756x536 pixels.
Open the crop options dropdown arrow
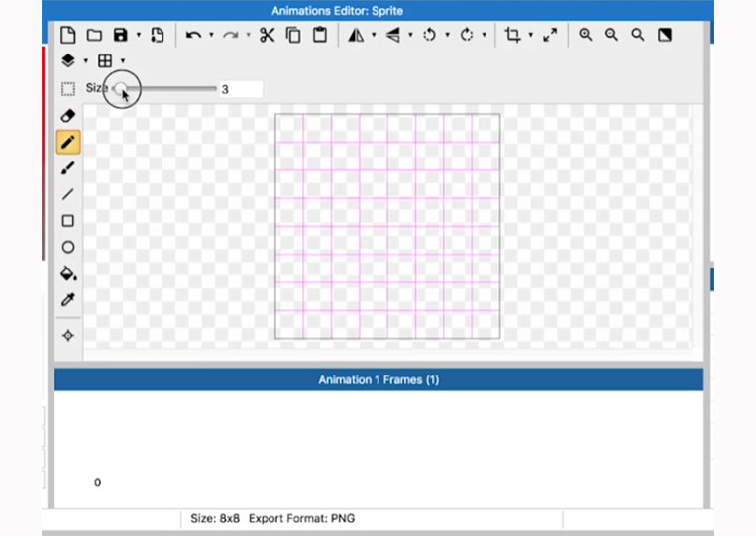pos(531,35)
